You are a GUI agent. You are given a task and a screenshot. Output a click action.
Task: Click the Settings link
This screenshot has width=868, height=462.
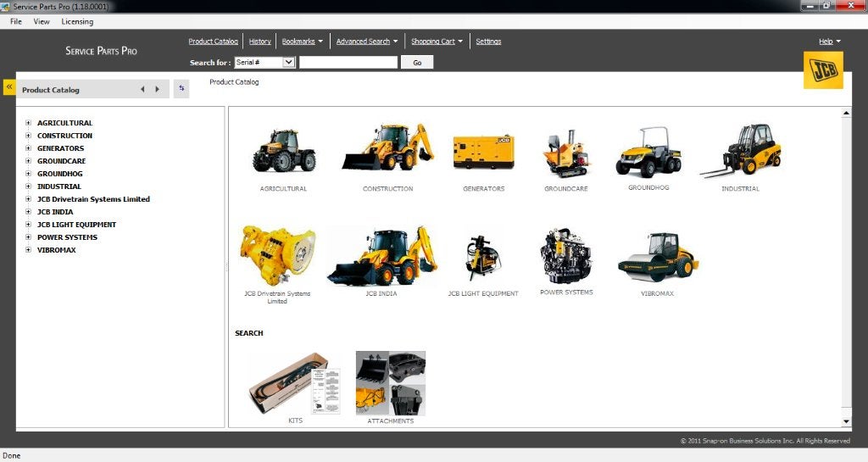pos(488,42)
